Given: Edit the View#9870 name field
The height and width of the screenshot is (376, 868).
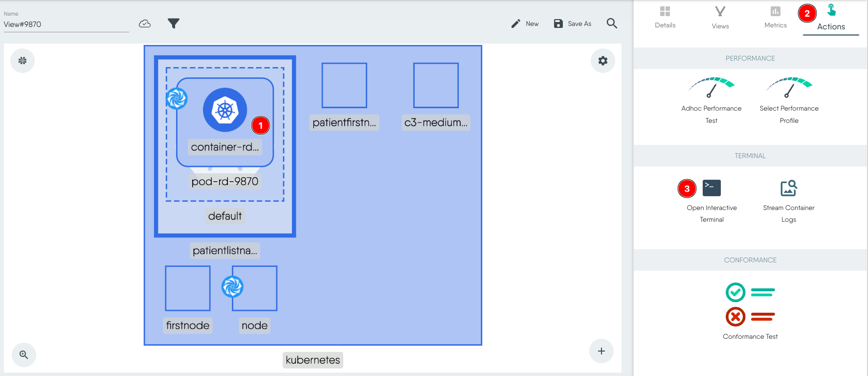Looking at the screenshot, I should [x=66, y=24].
